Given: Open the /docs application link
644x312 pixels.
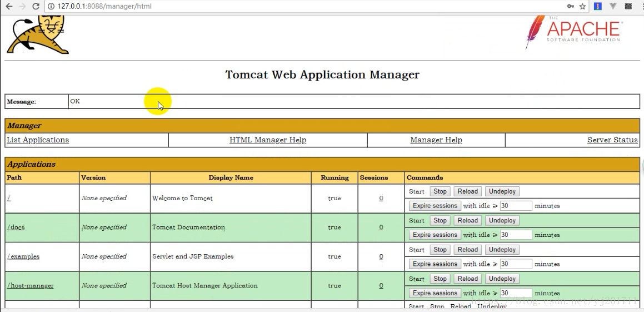Looking at the screenshot, I should pyautogui.click(x=16, y=227).
